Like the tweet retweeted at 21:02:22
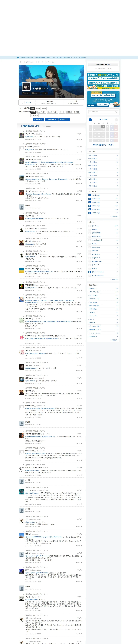The image size is (138, 644). [82, 139]
